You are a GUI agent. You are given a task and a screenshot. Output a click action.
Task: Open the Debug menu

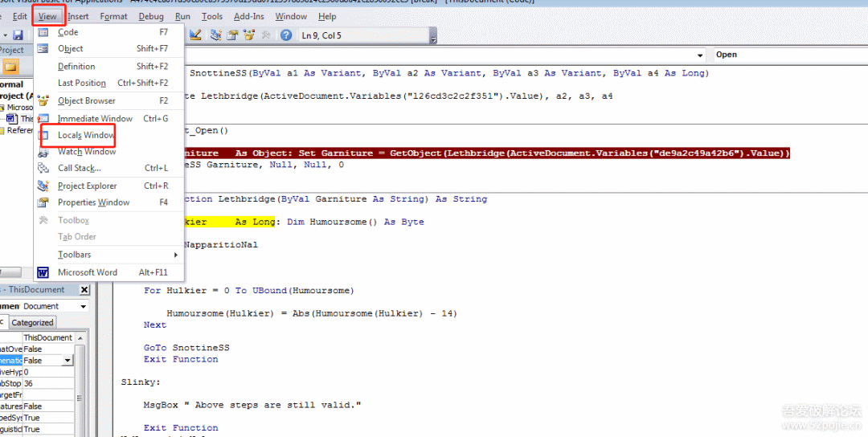tap(151, 17)
